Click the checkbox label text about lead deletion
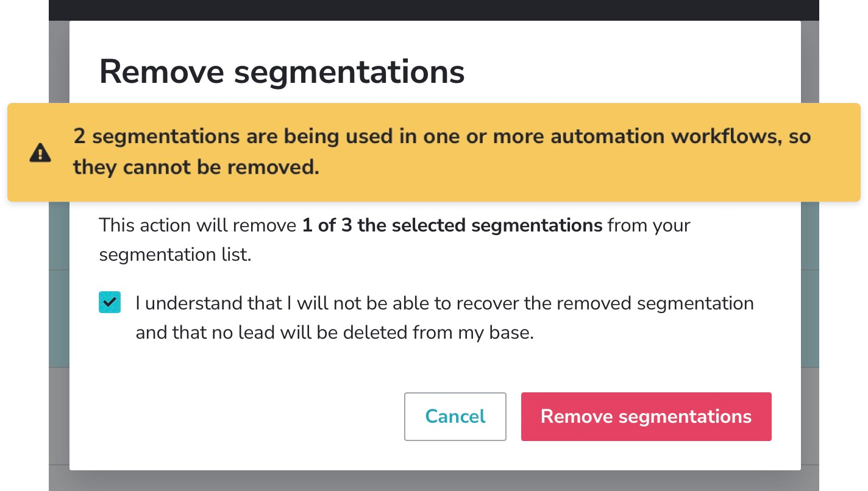 coord(444,317)
